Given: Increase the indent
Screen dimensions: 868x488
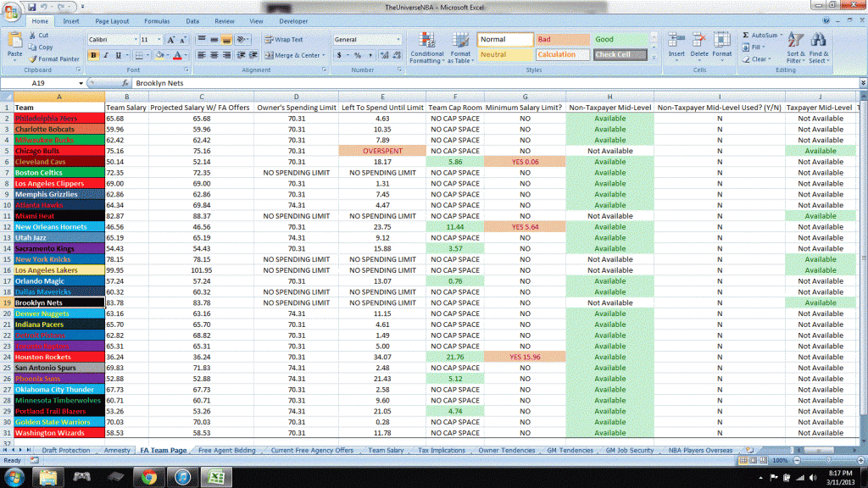Looking at the screenshot, I should pos(253,55).
